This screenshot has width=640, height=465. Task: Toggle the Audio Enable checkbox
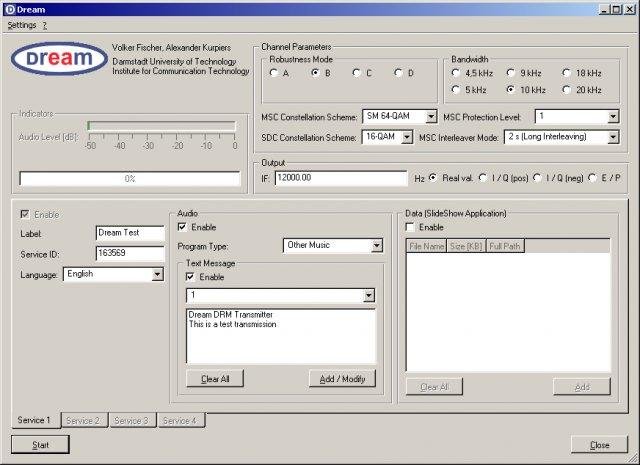[182, 227]
